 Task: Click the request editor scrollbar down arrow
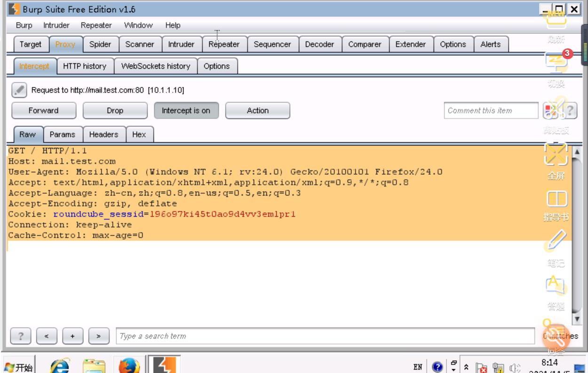click(x=577, y=318)
